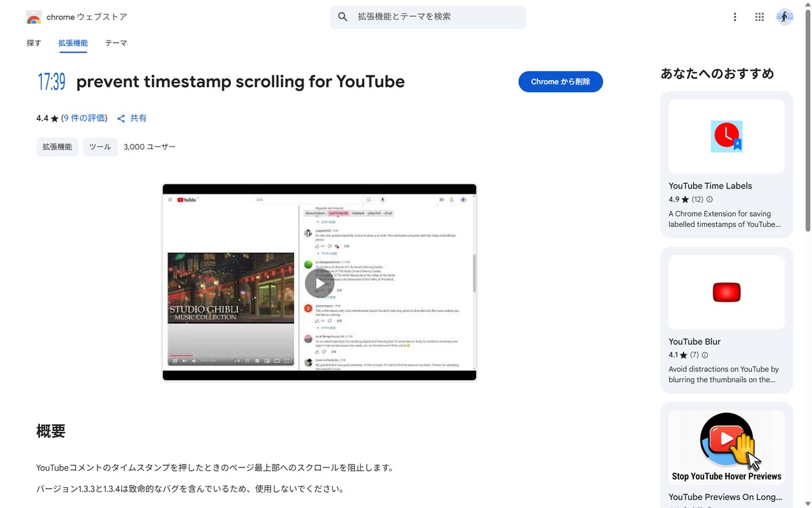Click the 共有 share link
Viewport: 812px width, 508px height.
pos(138,119)
